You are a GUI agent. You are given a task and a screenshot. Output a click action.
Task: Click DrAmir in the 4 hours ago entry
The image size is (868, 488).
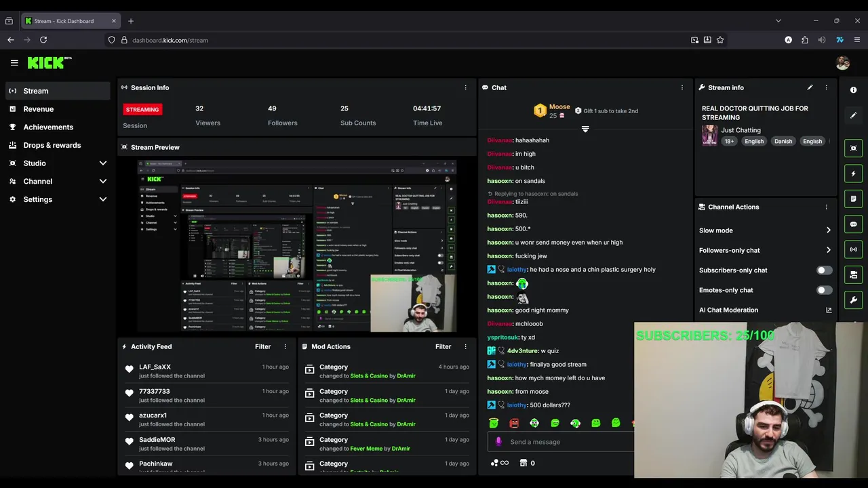coord(406,376)
